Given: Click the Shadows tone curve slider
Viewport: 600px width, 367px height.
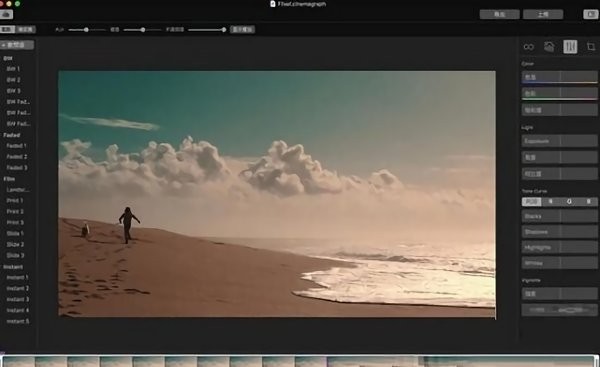Looking at the screenshot, I should point(559,232).
